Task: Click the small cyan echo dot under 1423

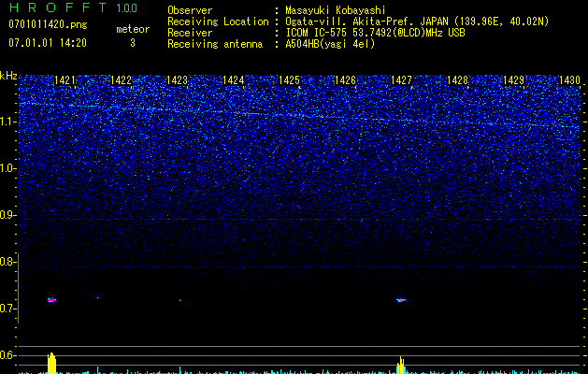Action: [x=180, y=300]
